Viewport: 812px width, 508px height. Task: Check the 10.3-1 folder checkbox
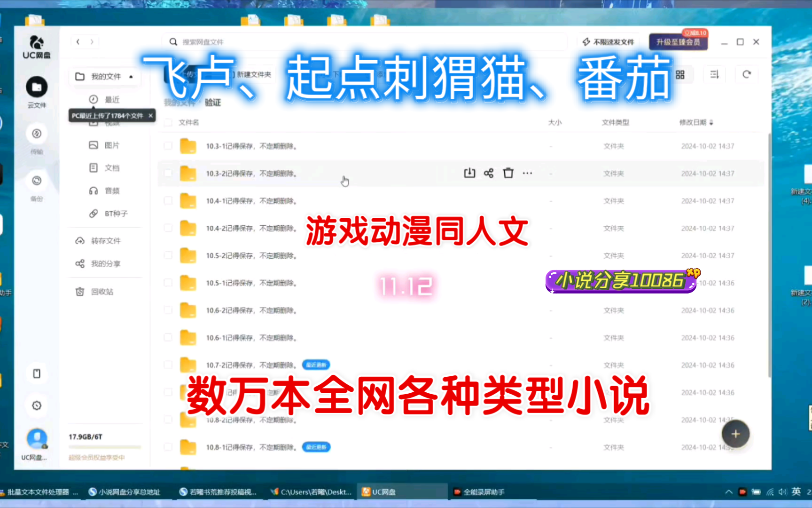[168, 146]
